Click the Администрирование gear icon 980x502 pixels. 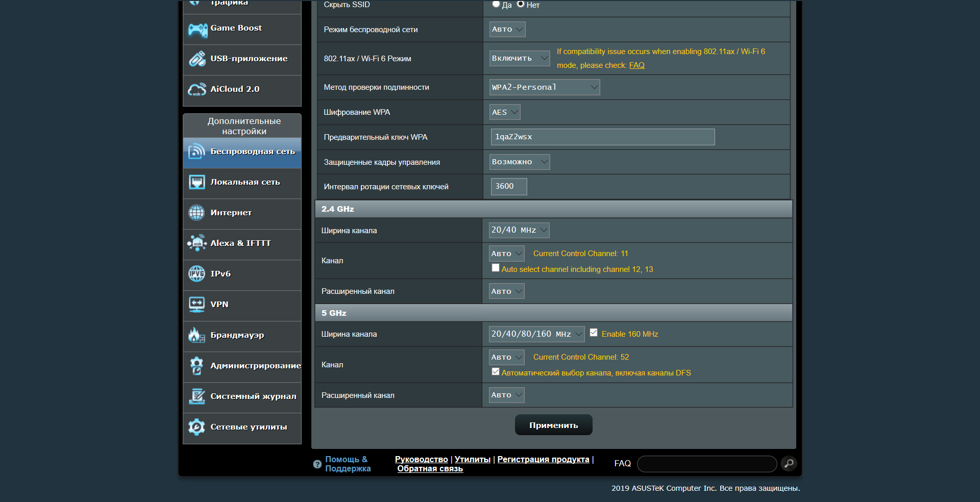[x=197, y=366]
